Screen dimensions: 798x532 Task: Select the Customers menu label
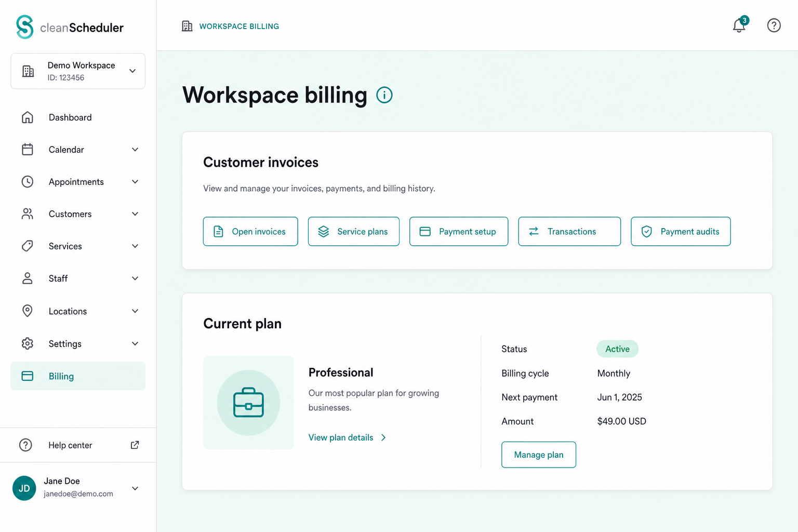(x=70, y=214)
